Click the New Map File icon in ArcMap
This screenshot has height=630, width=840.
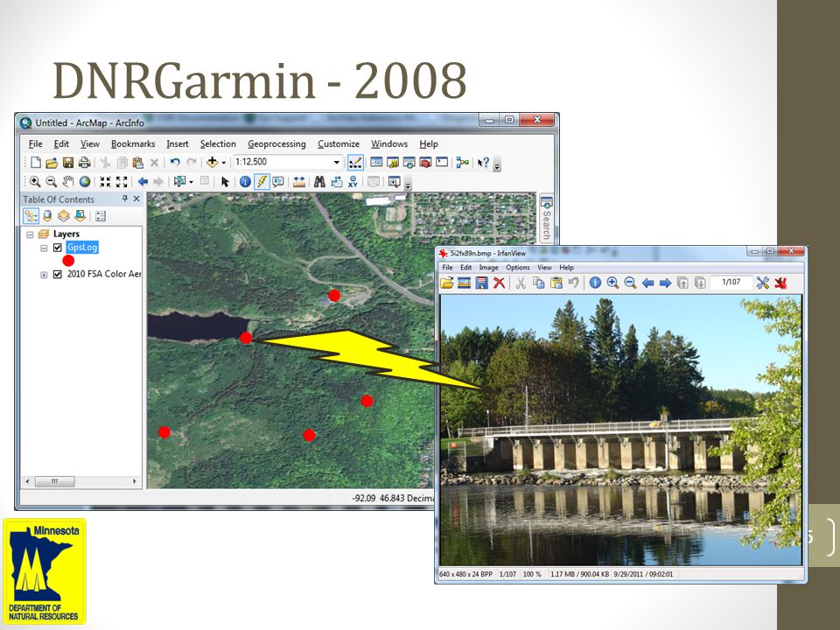35,163
